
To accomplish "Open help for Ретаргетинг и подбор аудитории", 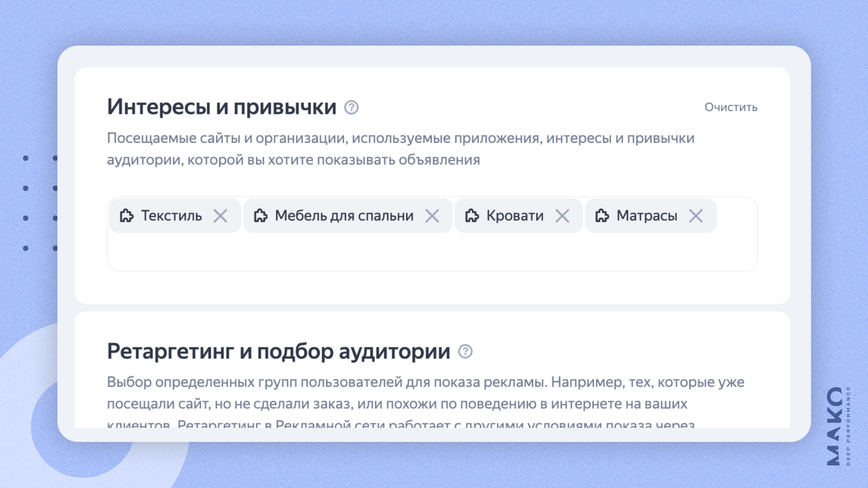I will pyautogui.click(x=465, y=352).
